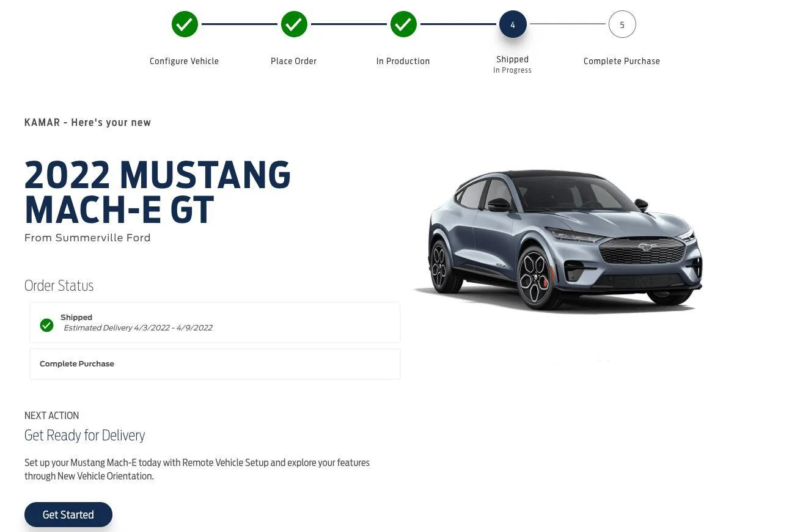Image resolution: width=792 pixels, height=532 pixels.
Task: Open the Complete Purchase status row
Action: pyautogui.click(x=215, y=364)
